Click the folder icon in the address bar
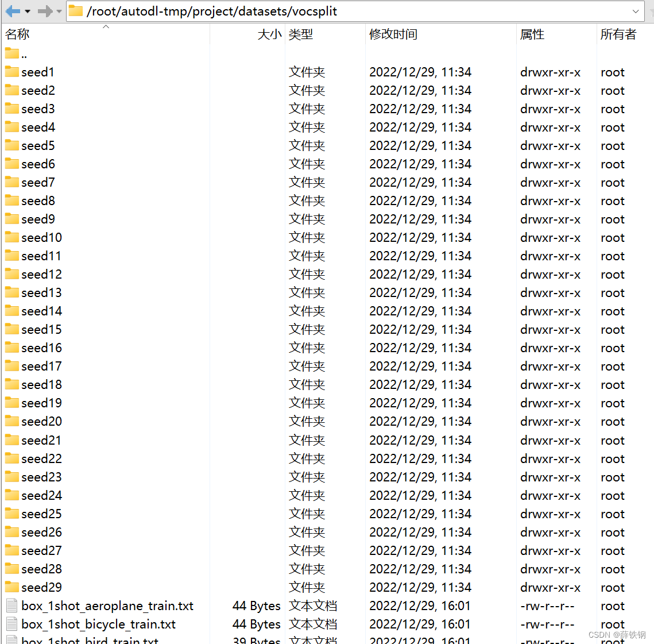Image resolution: width=654 pixels, height=644 pixels. tap(75, 11)
